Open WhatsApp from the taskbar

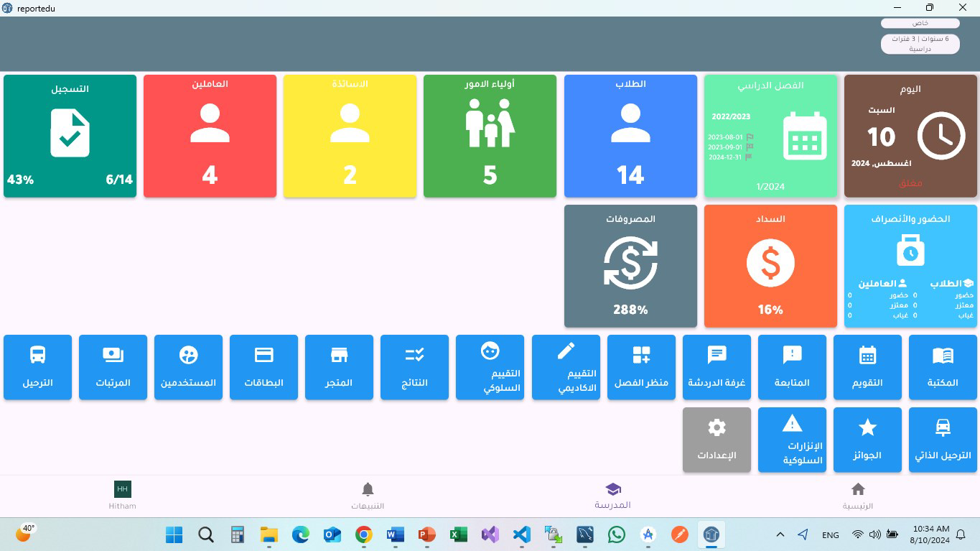tap(617, 534)
